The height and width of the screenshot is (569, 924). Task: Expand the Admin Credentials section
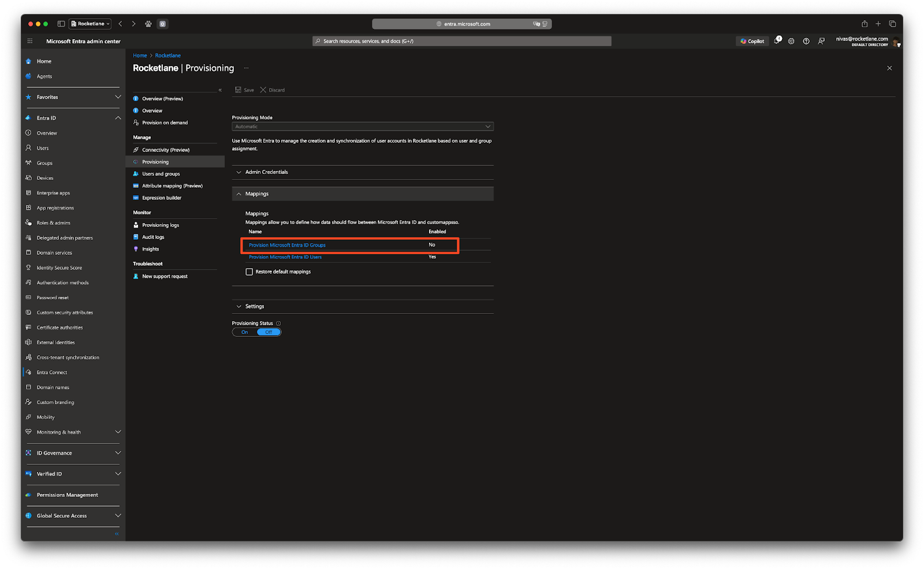coord(363,172)
